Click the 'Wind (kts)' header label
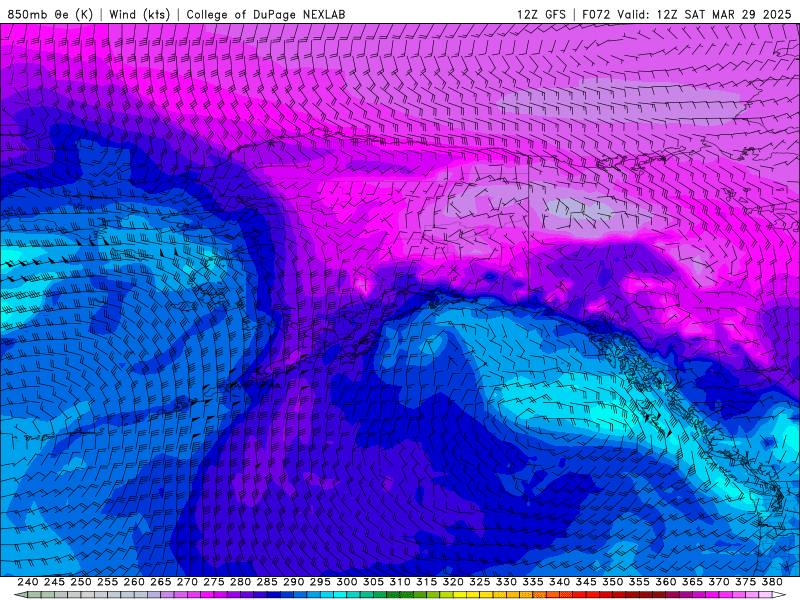This screenshot has width=800, height=600. tap(139, 14)
